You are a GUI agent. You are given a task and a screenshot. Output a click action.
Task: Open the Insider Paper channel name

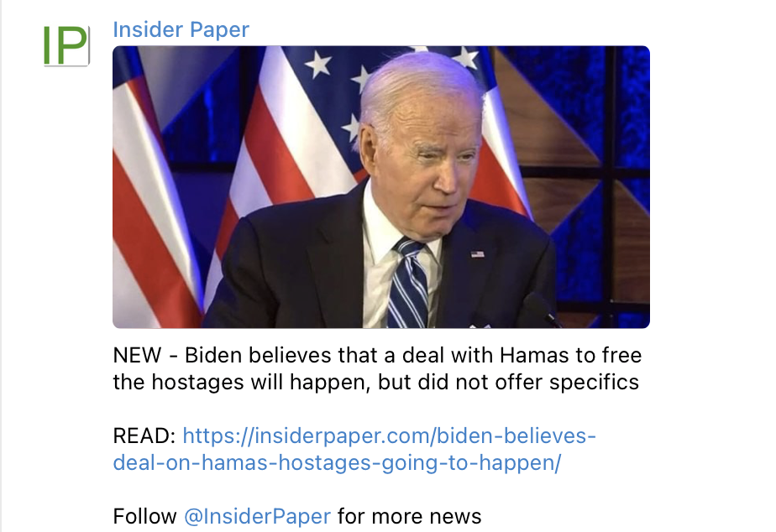click(181, 29)
